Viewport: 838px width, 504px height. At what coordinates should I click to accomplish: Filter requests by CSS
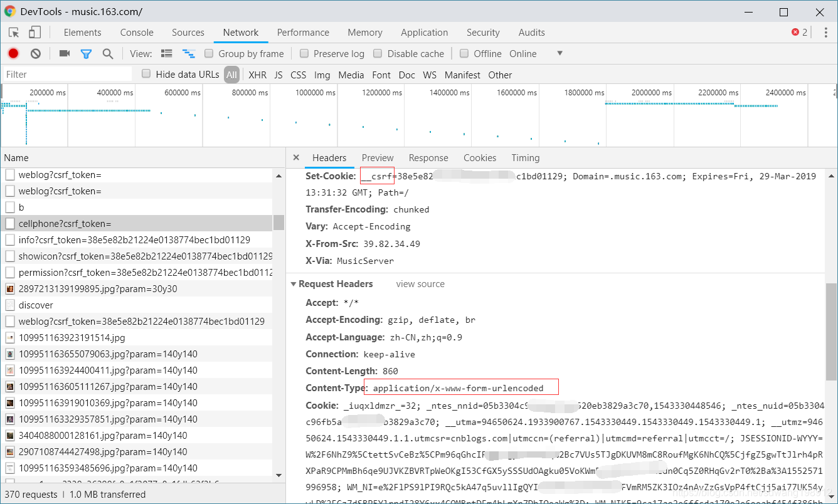coord(299,75)
